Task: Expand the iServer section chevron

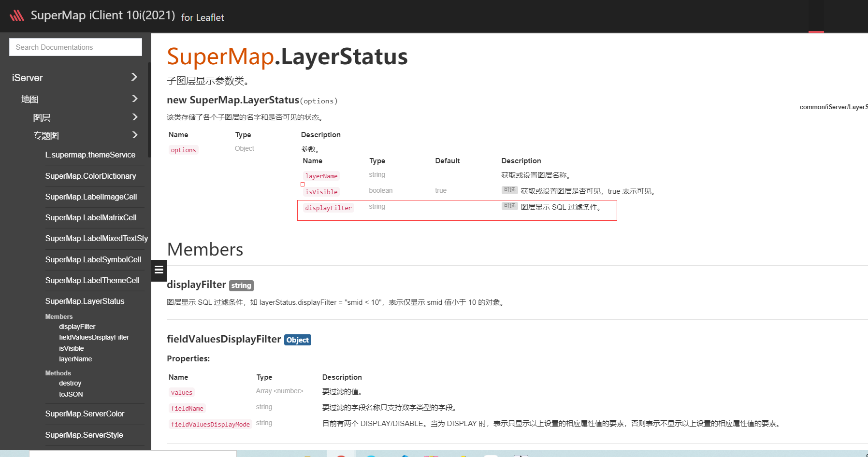Action: [x=134, y=77]
